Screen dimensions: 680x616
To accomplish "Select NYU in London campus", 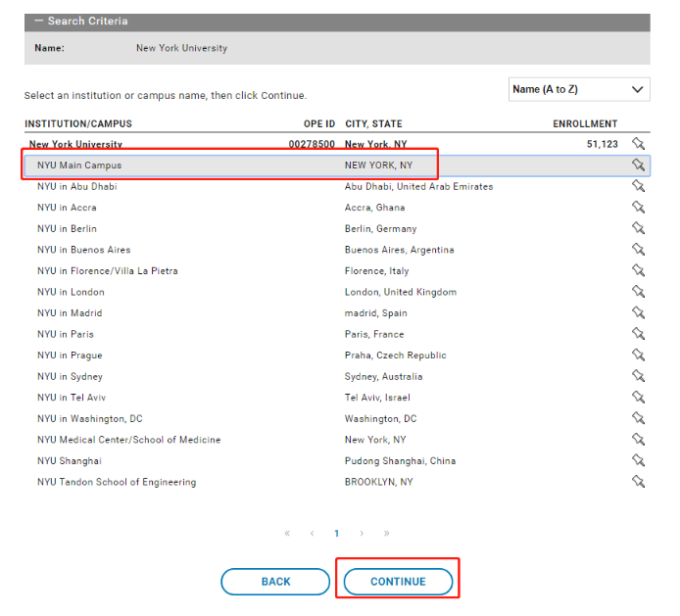I will pos(71,292).
